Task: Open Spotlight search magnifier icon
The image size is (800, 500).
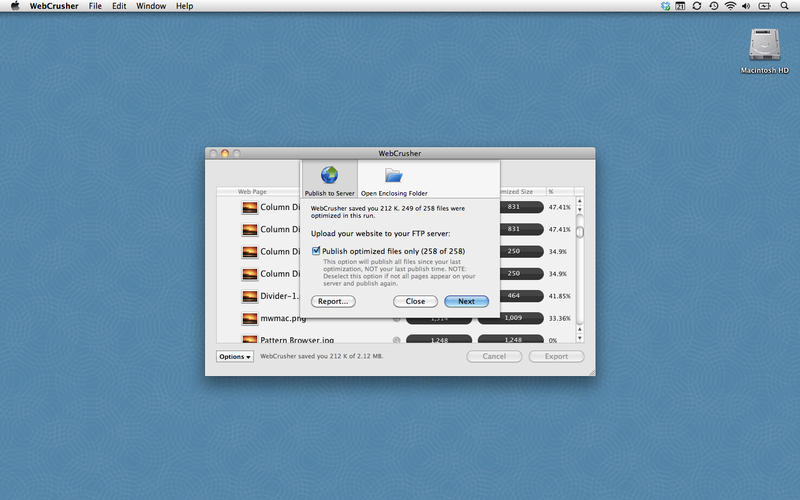Action: coord(784,6)
